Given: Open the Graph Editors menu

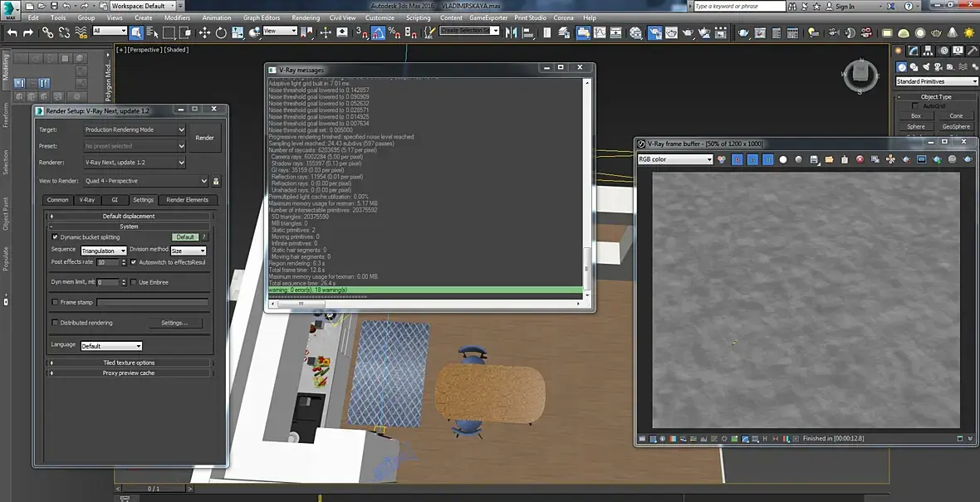Looking at the screenshot, I should tap(262, 18).
